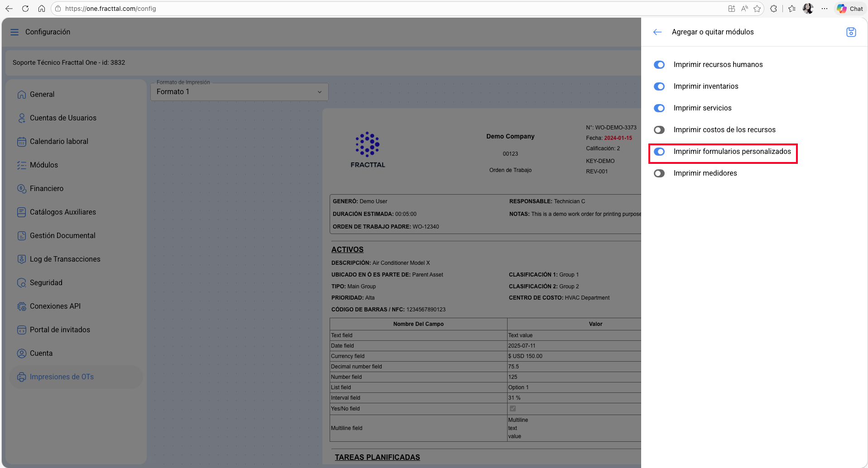Click the back arrow in the modules panel
This screenshot has width=868, height=468.
tap(657, 32)
